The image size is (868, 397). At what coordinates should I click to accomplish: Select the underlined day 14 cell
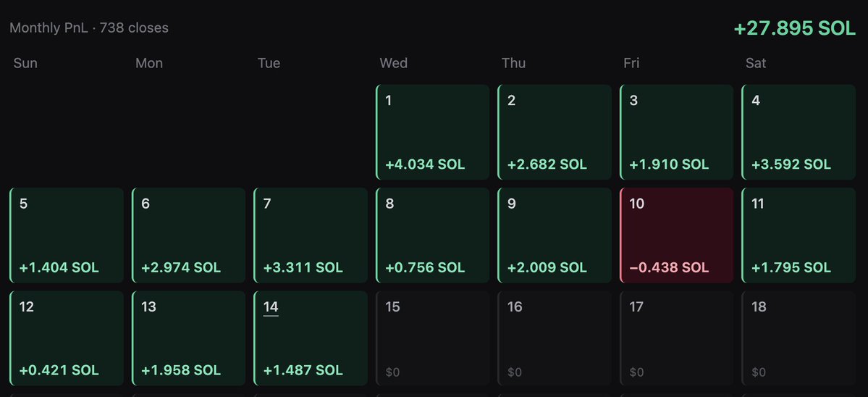(x=311, y=338)
